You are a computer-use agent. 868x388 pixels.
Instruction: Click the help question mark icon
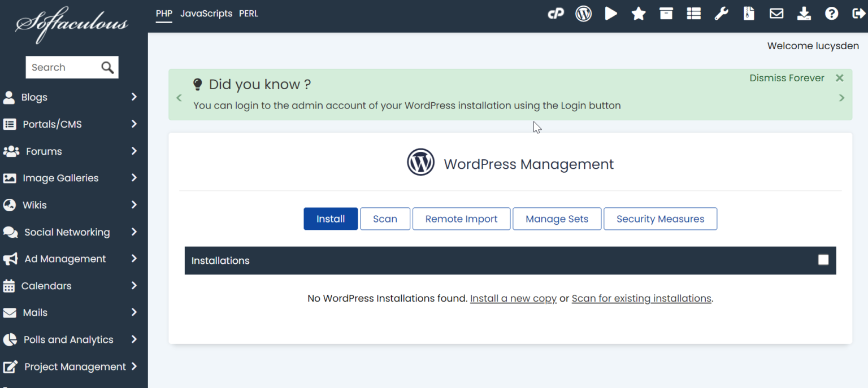pos(831,14)
